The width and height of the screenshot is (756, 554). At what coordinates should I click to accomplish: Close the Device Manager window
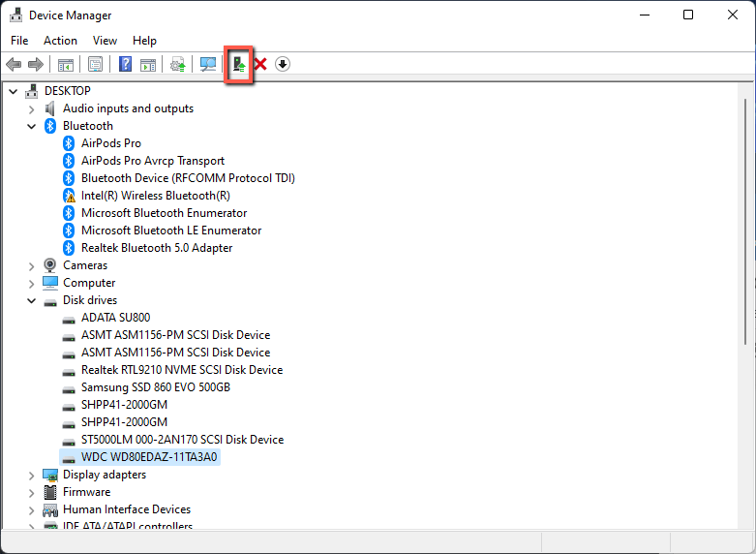[x=733, y=15]
